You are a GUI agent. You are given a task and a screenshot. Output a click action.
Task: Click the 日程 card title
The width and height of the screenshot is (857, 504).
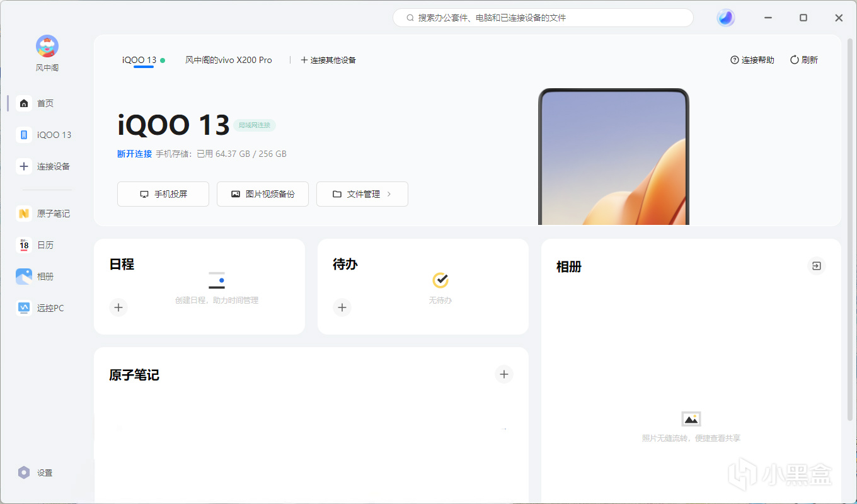pyautogui.click(x=122, y=265)
